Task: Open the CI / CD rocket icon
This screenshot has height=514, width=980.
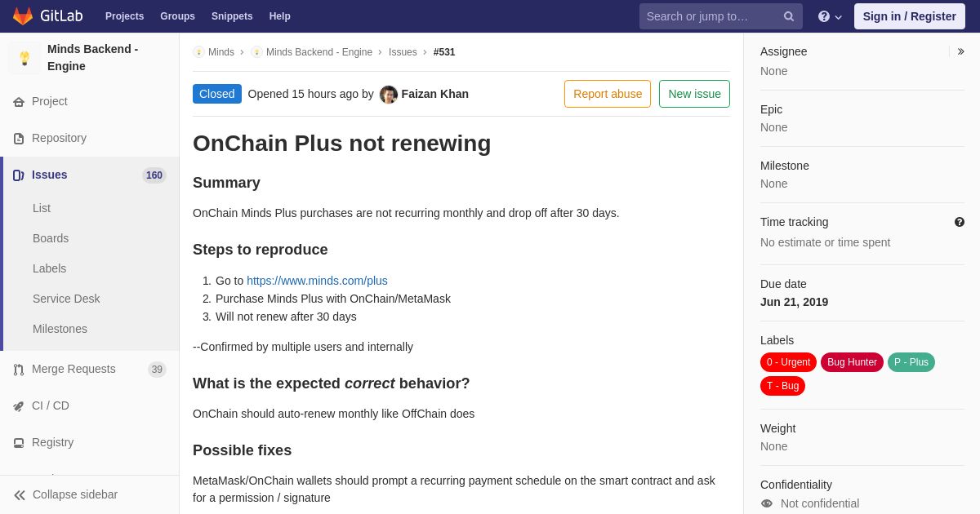Action: pos(19,406)
